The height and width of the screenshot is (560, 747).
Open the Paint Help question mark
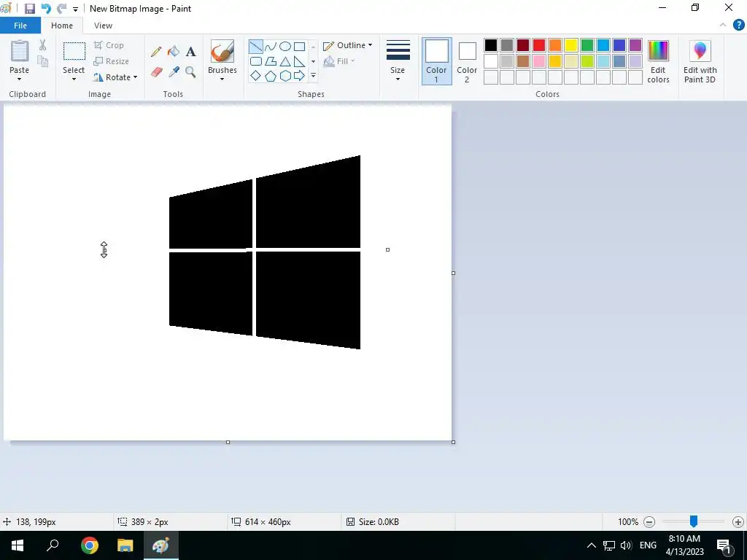[x=738, y=26]
